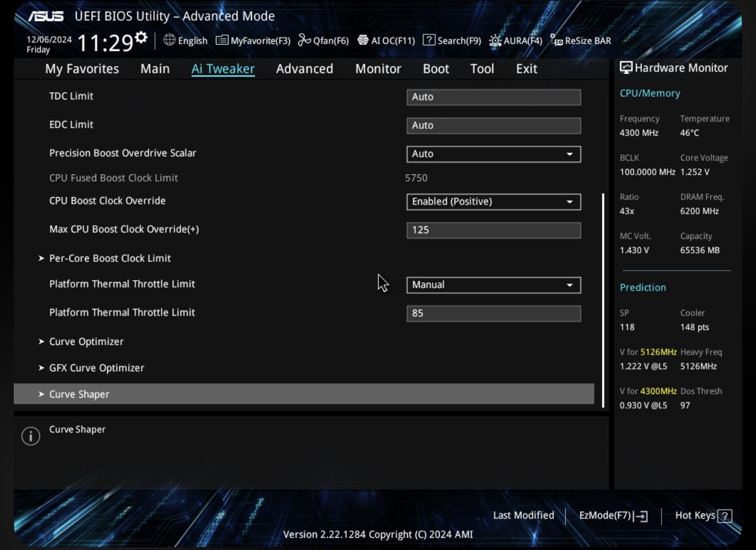
Task: Click the Qfan fan icon
Action: click(304, 40)
